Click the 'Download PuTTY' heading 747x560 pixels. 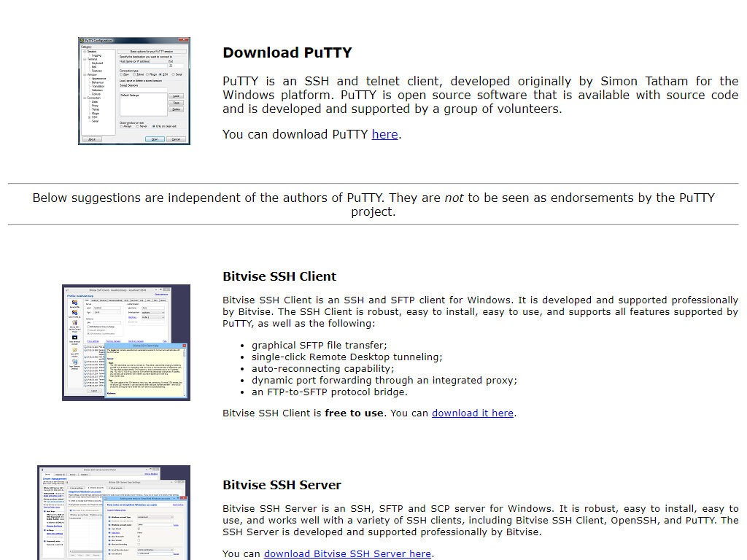click(x=287, y=52)
